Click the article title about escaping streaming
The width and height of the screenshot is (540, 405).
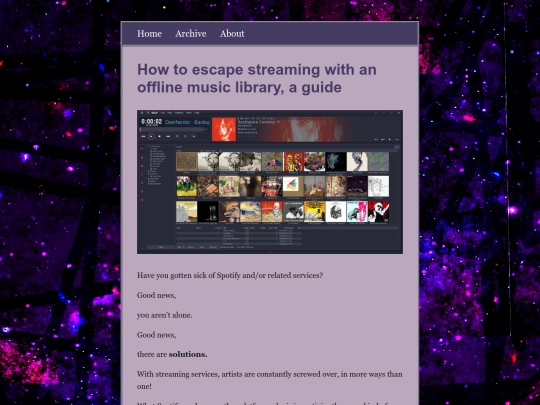click(257, 78)
